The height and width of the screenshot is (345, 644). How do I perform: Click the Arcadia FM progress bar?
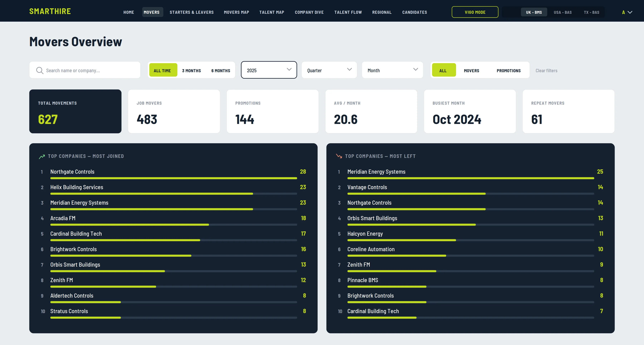click(x=174, y=225)
